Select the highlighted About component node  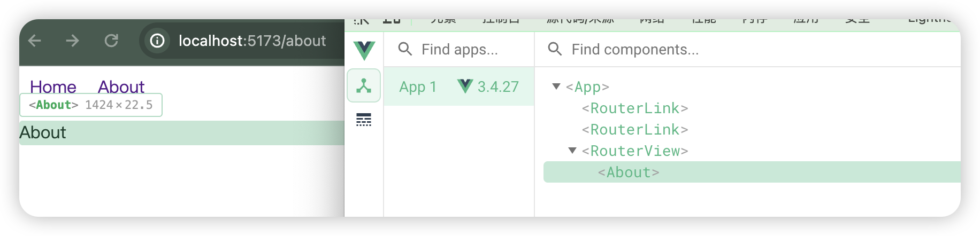coord(752,172)
